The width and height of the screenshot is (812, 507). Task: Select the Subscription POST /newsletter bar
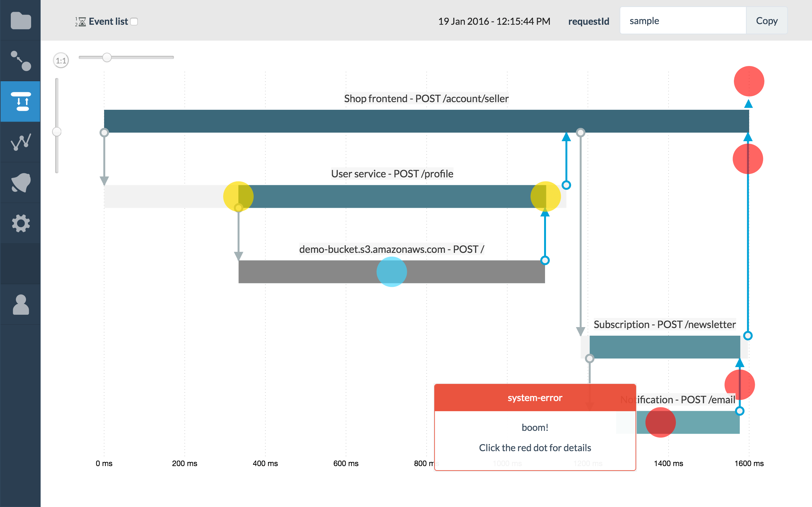[664, 347]
